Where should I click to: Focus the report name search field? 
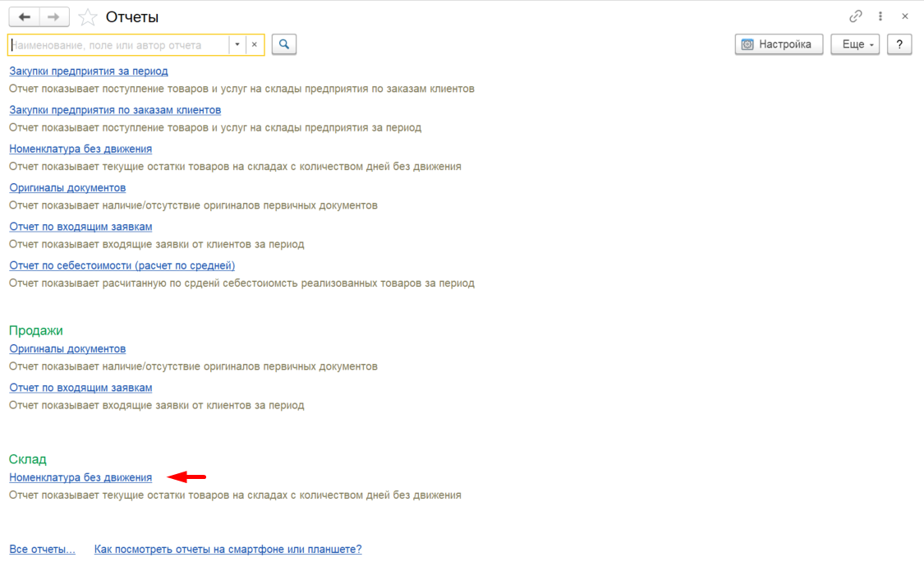click(x=119, y=45)
